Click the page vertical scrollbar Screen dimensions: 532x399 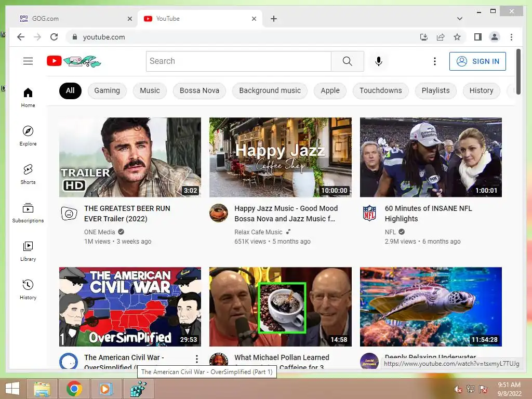click(x=518, y=72)
